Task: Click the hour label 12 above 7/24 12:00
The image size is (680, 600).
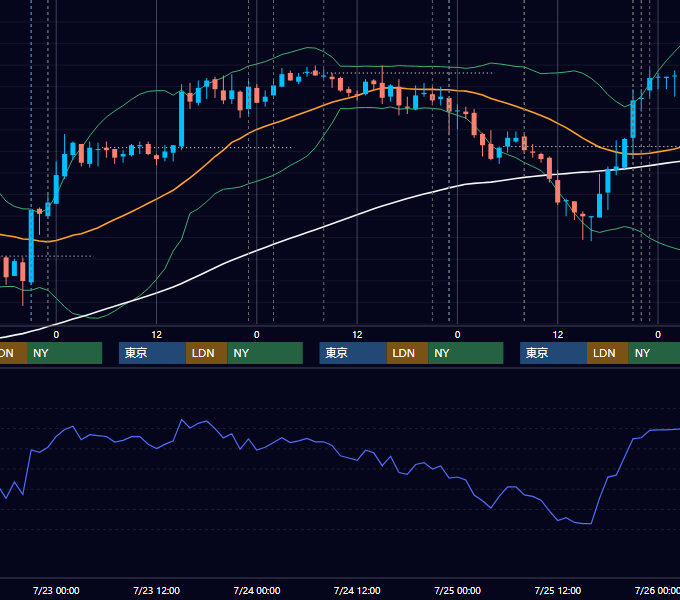Action: [x=357, y=335]
